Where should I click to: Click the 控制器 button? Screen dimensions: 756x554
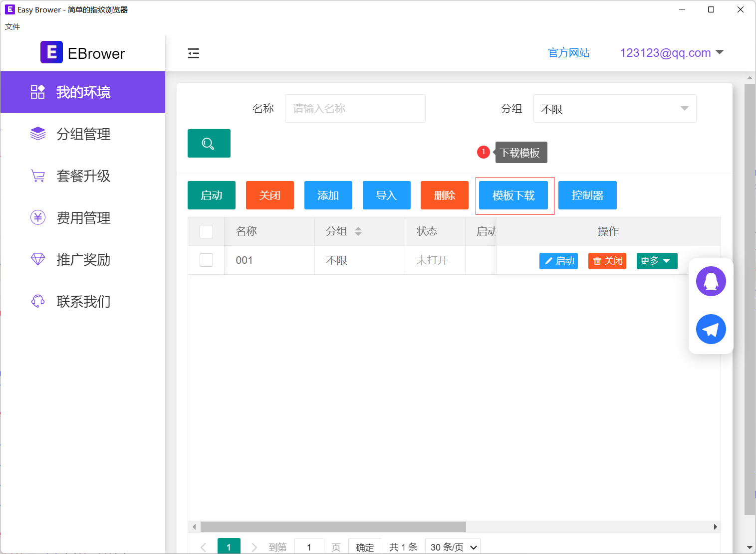click(x=587, y=195)
